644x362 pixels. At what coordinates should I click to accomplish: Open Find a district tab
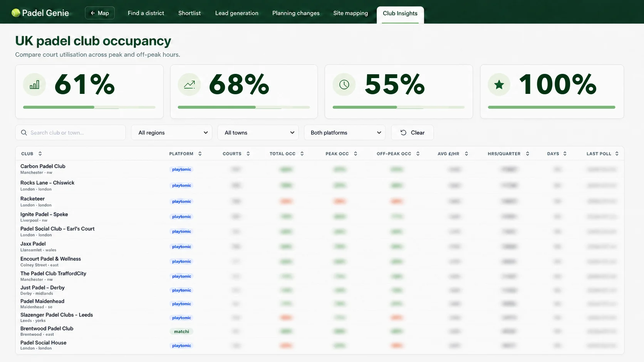[146, 13]
